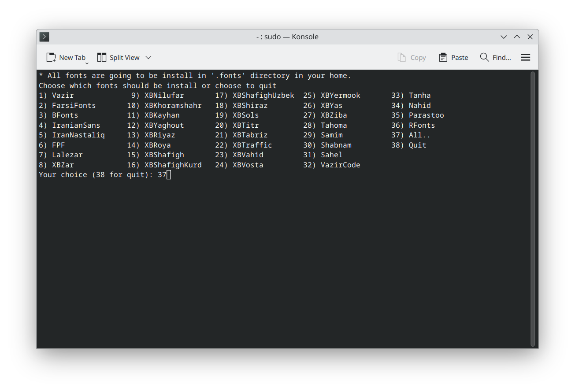This screenshot has width=575, height=392.
Task: Click the Split View button
Action: (119, 58)
